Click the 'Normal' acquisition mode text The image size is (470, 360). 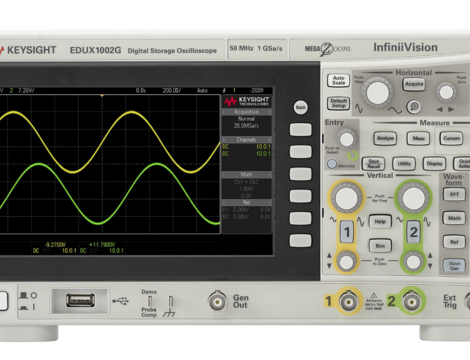[x=246, y=119]
